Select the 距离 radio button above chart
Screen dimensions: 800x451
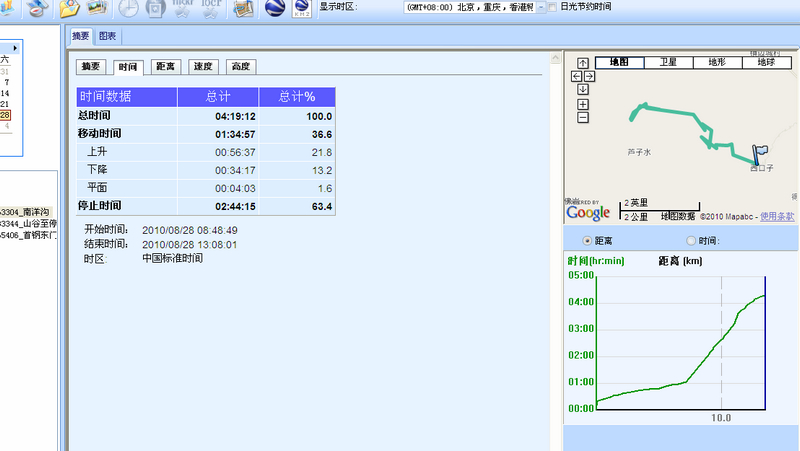[587, 241]
